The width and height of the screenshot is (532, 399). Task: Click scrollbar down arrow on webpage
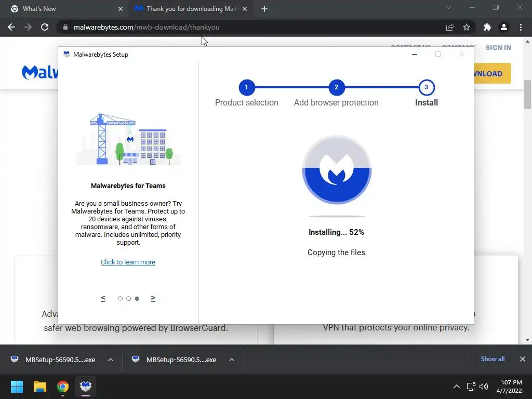point(527,340)
